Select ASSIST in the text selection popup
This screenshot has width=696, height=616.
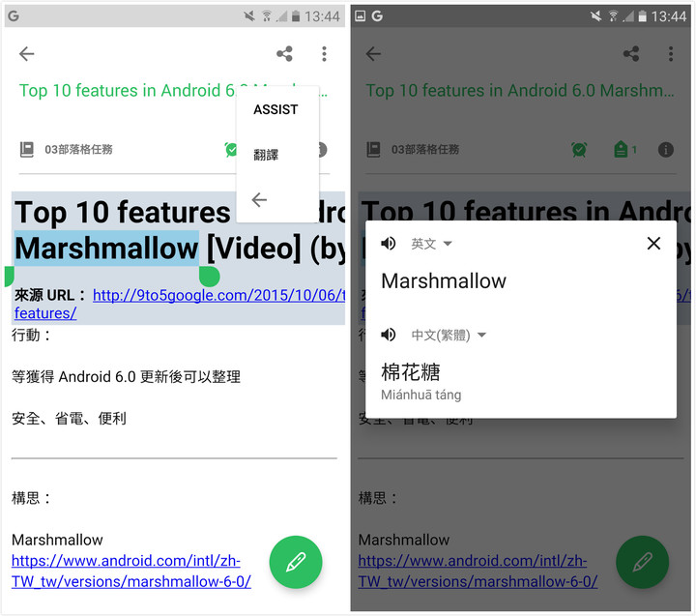(x=275, y=109)
